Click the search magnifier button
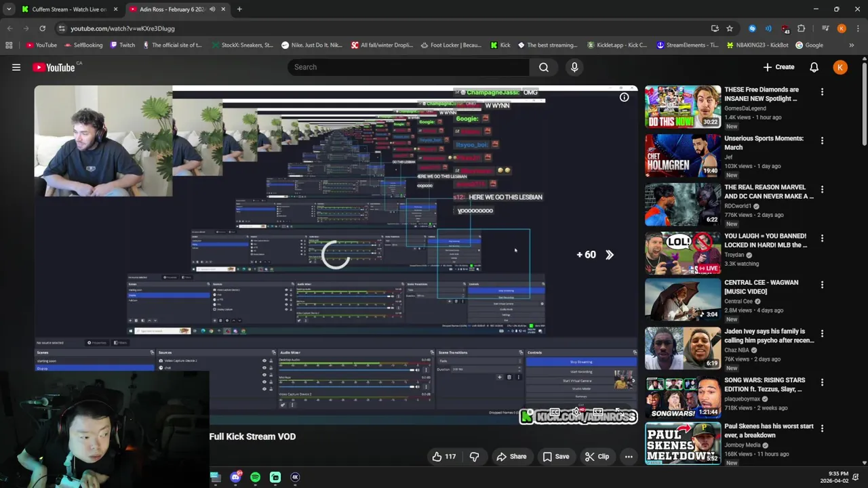Viewport: 868px width, 488px height. pos(544,67)
